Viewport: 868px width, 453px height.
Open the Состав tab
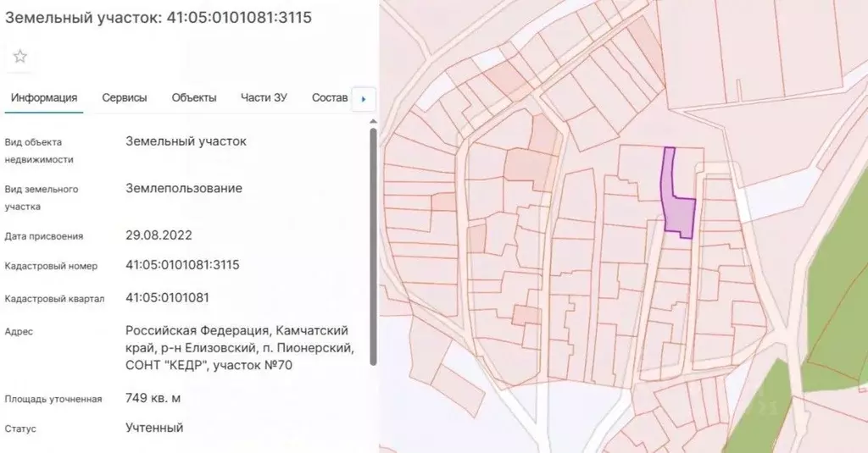[x=330, y=98]
